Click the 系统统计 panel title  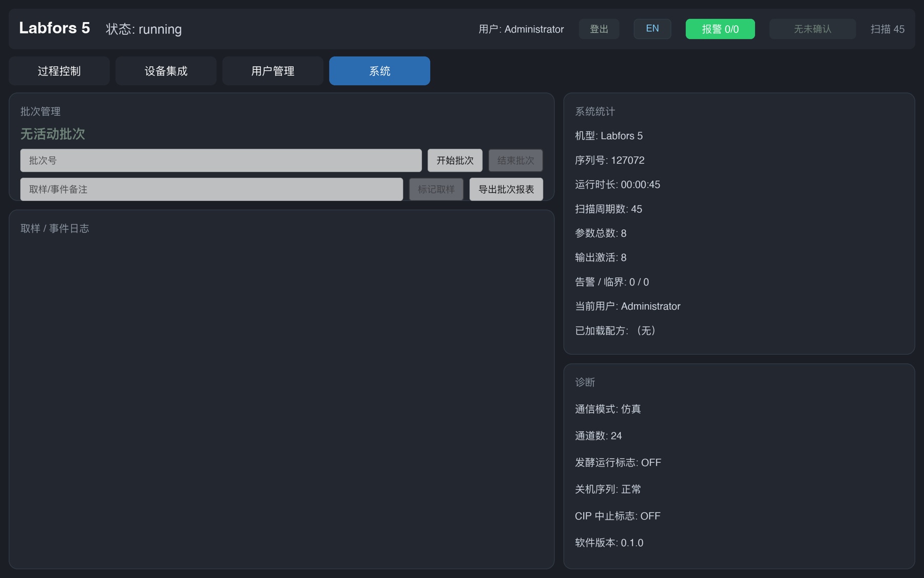pos(595,111)
